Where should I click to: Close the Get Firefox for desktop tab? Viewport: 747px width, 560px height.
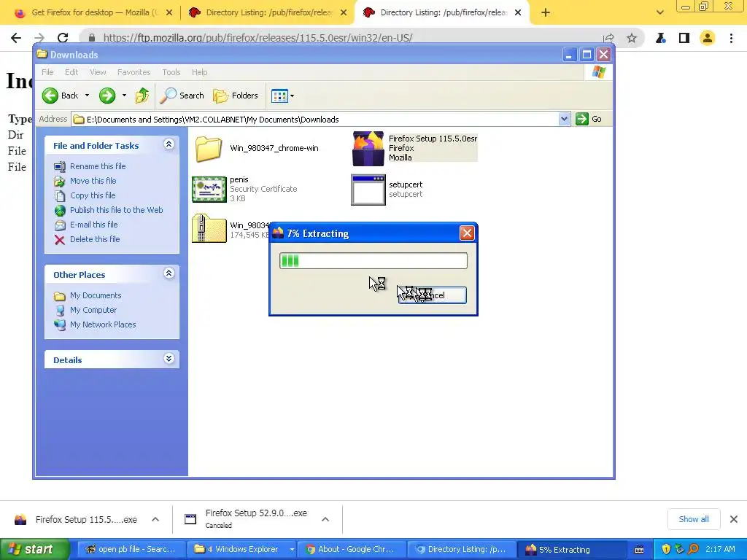pos(169,13)
